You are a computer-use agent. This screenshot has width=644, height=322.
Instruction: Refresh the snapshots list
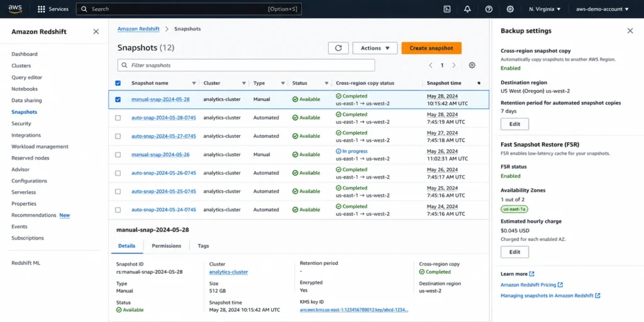click(x=338, y=48)
